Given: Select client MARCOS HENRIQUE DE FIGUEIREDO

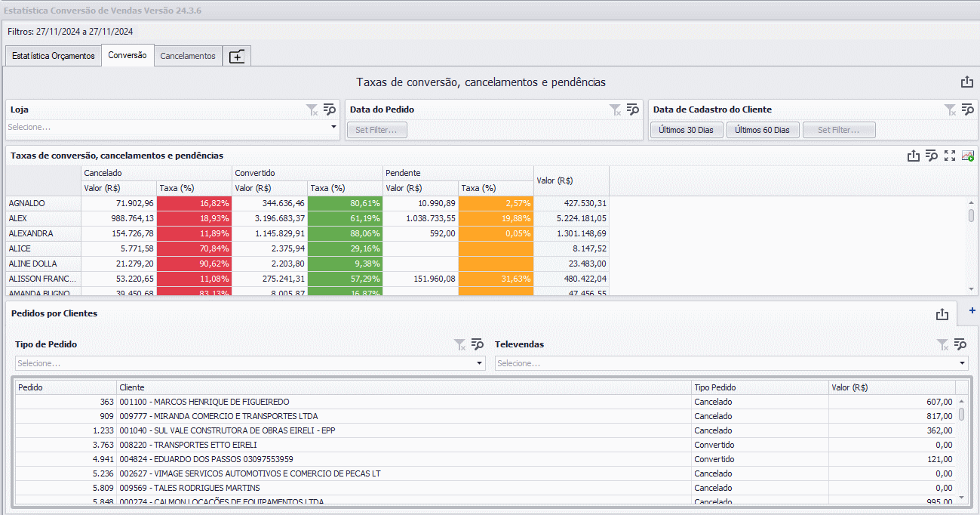Looking at the screenshot, I should coord(404,402).
